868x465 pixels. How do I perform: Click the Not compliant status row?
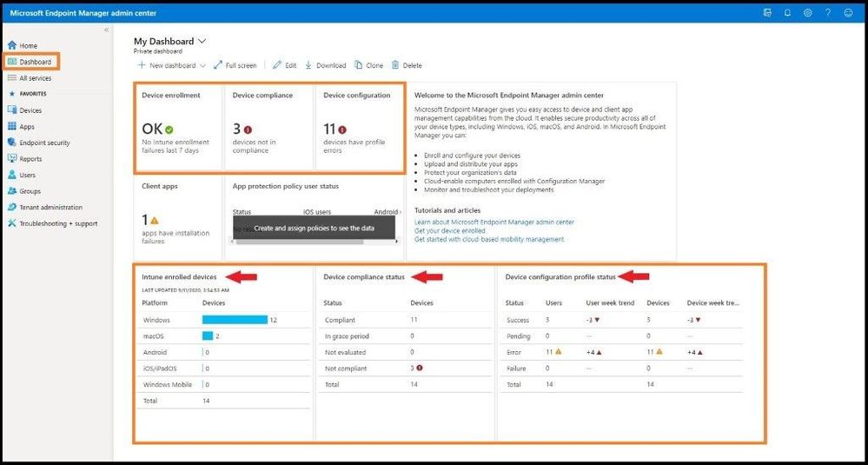point(406,369)
